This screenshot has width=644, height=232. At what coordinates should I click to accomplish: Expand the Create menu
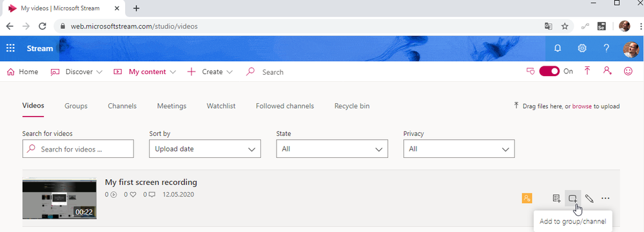[210, 72]
